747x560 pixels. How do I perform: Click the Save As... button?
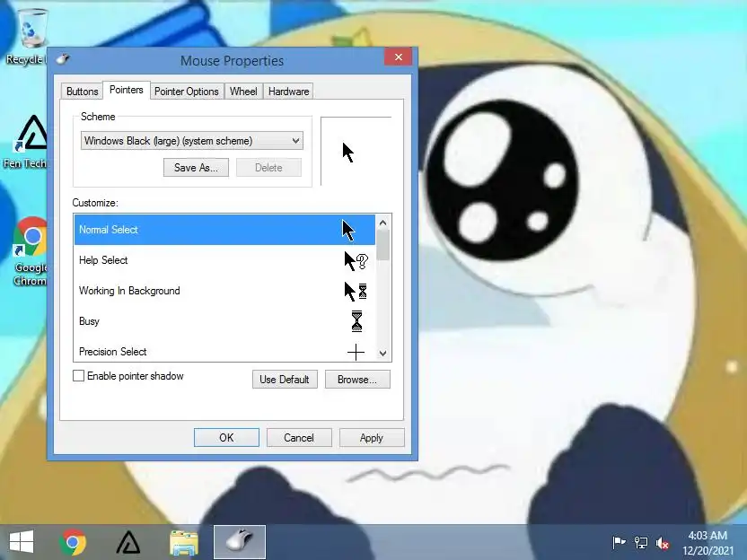[x=196, y=168]
